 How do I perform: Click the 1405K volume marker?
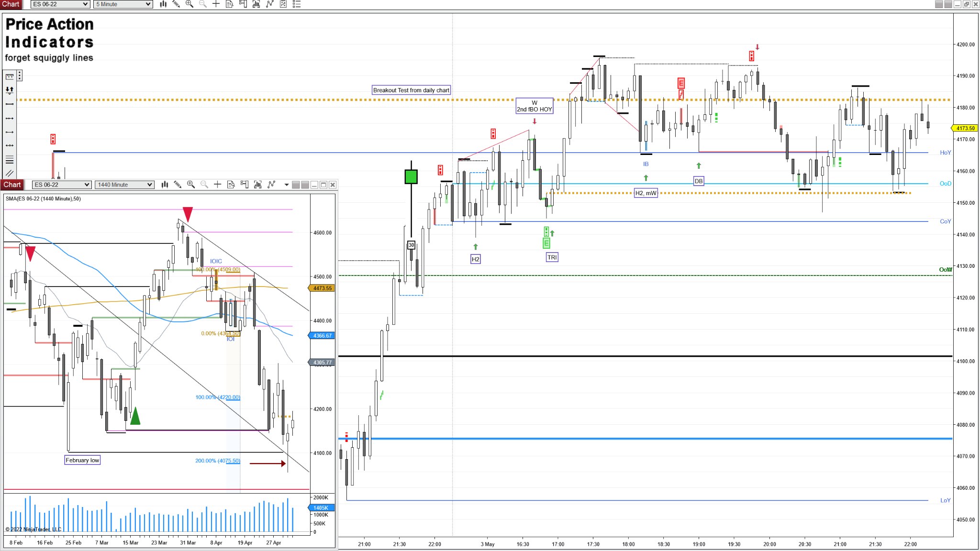[322, 508]
